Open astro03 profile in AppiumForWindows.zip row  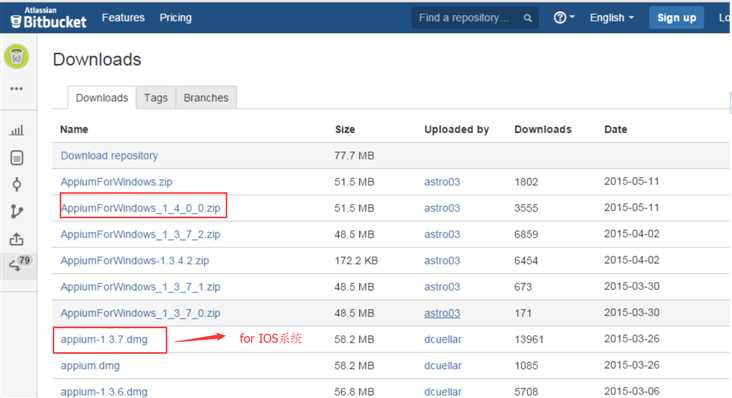coord(442,182)
